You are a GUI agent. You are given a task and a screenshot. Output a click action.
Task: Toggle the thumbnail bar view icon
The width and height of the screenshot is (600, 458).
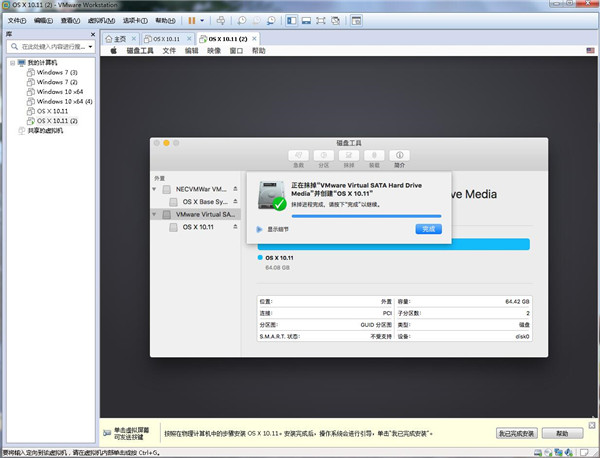(306, 21)
